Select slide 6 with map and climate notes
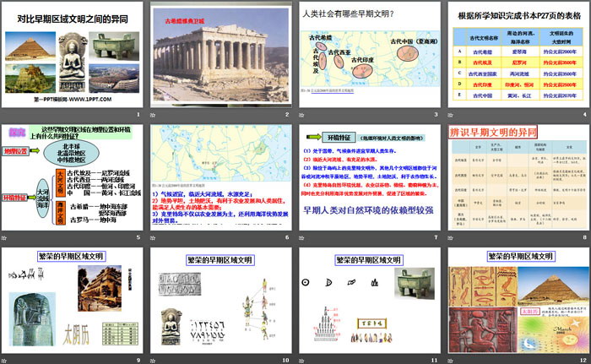The image size is (591, 364). (220, 177)
